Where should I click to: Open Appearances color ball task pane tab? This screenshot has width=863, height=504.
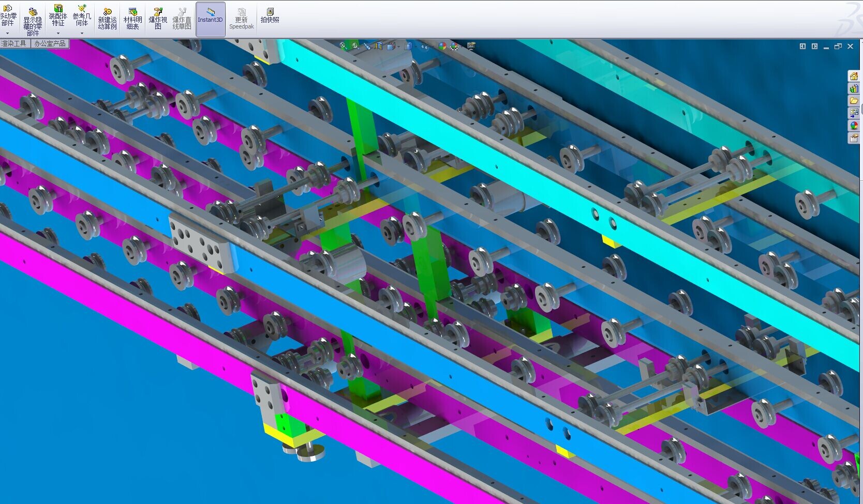(854, 126)
